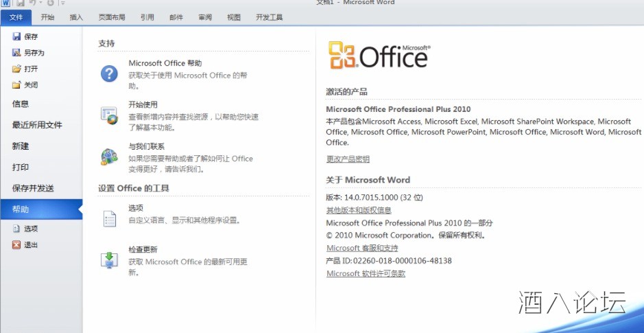644x333 pixels.
Task: Click the Microsoft Office logo image
Action: click(379, 55)
